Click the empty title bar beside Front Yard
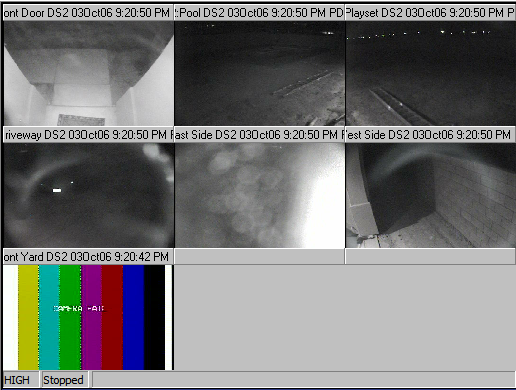The width and height of the screenshot is (516, 390). coord(259,256)
